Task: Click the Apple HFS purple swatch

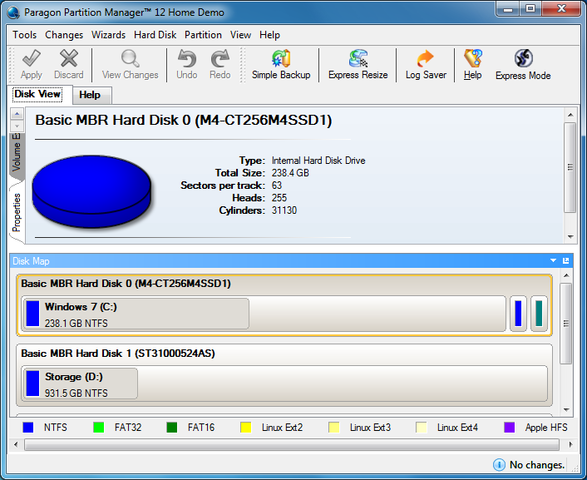Action: pos(509,427)
